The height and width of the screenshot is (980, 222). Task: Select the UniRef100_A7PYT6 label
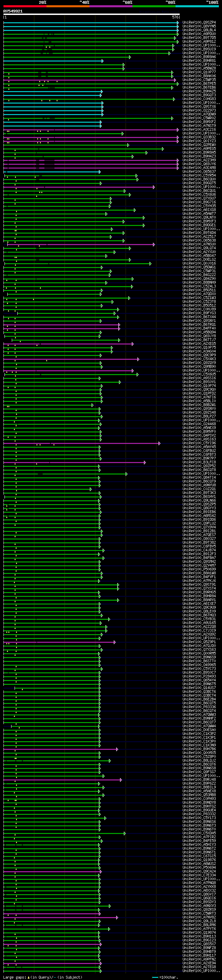pyautogui.click(x=199, y=929)
